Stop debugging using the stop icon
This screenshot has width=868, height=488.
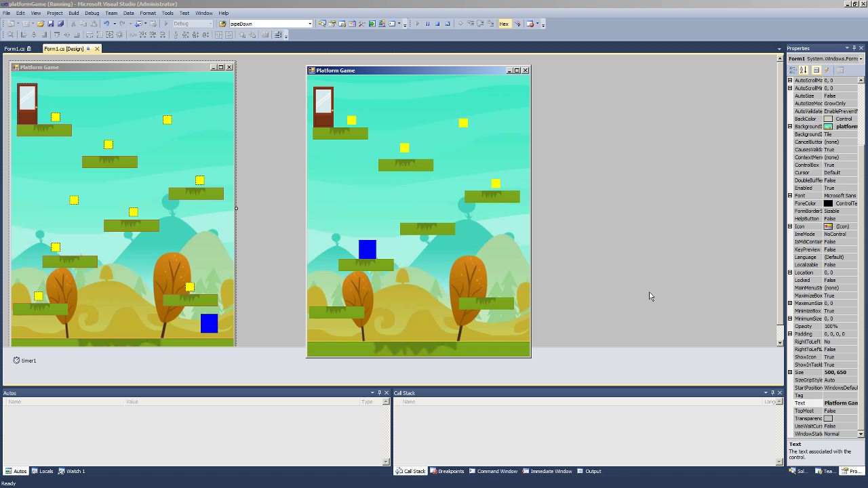pos(437,24)
